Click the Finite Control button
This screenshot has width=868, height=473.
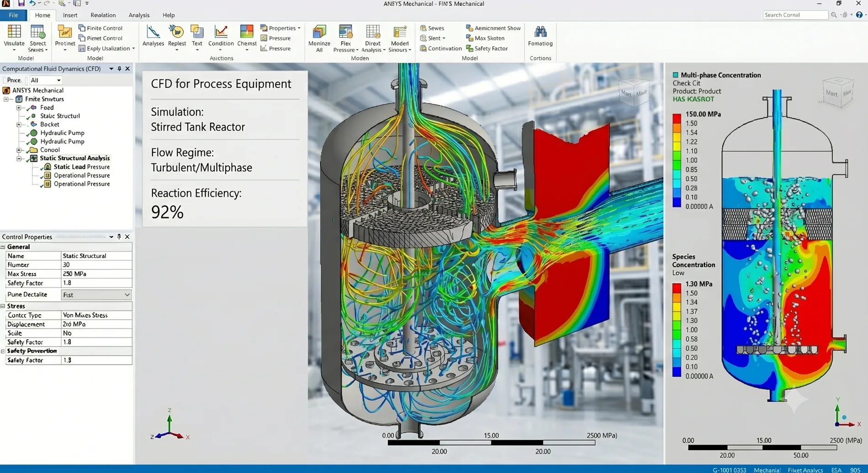pos(100,28)
